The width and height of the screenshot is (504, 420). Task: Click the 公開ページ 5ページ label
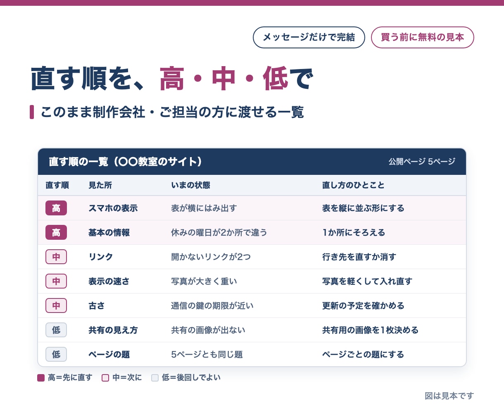pyautogui.click(x=422, y=162)
